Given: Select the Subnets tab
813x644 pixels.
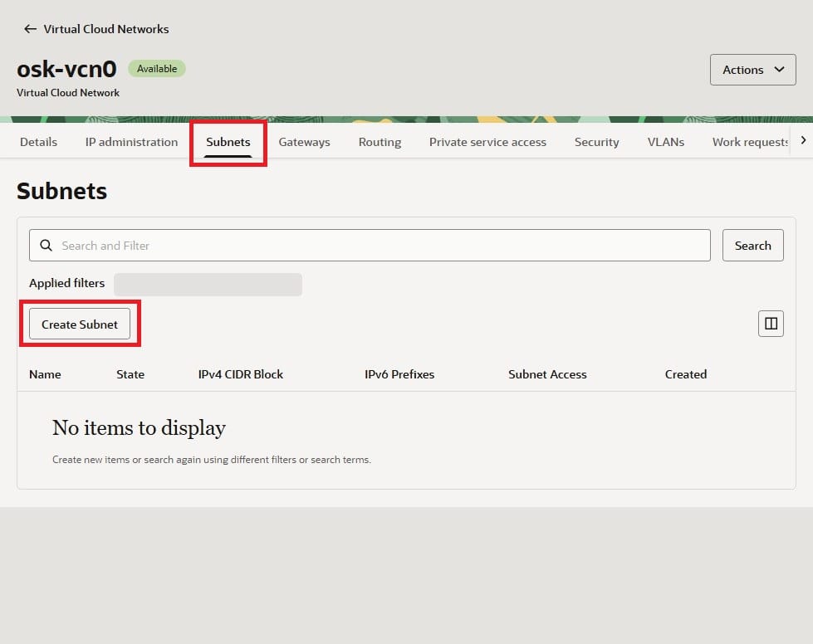Looking at the screenshot, I should (228, 142).
